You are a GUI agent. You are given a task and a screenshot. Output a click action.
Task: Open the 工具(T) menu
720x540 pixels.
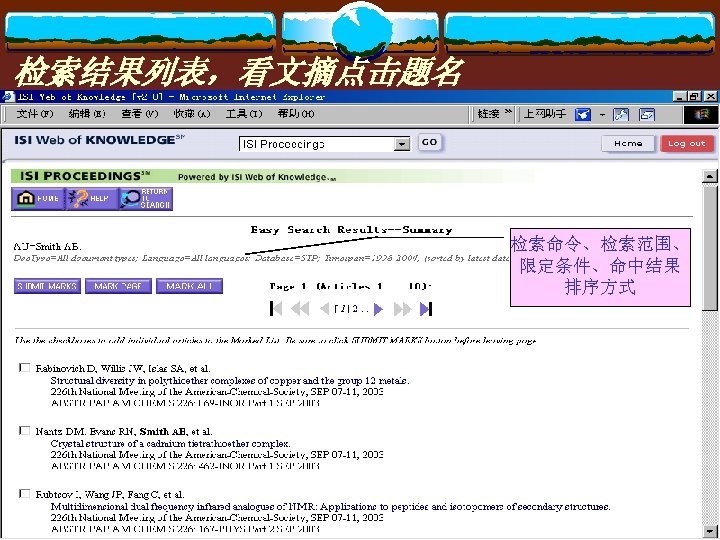pos(244,114)
